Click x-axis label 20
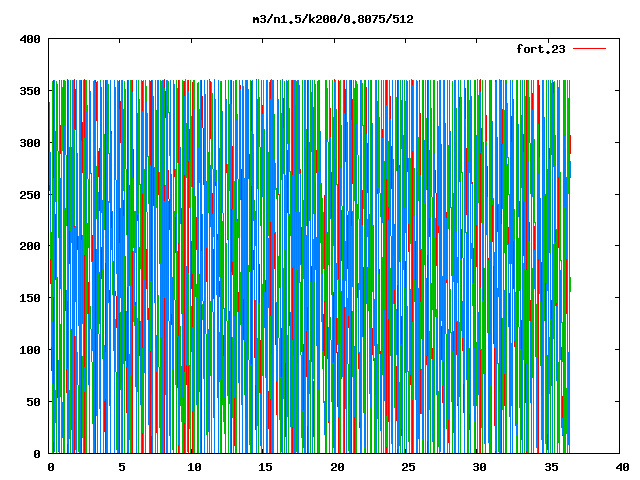The width and height of the screenshot is (640, 480). pos(337,467)
